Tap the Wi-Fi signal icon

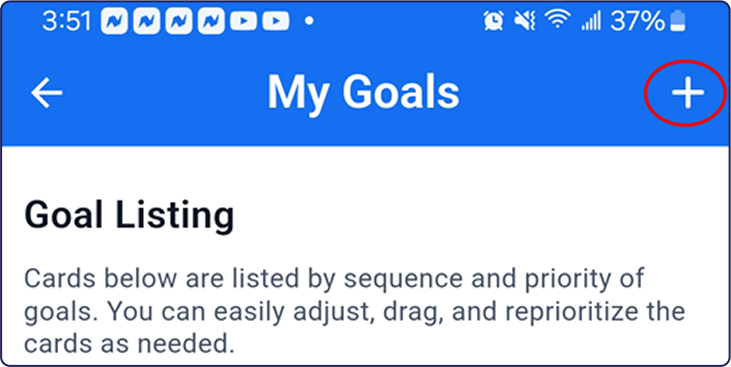pyautogui.click(x=558, y=20)
